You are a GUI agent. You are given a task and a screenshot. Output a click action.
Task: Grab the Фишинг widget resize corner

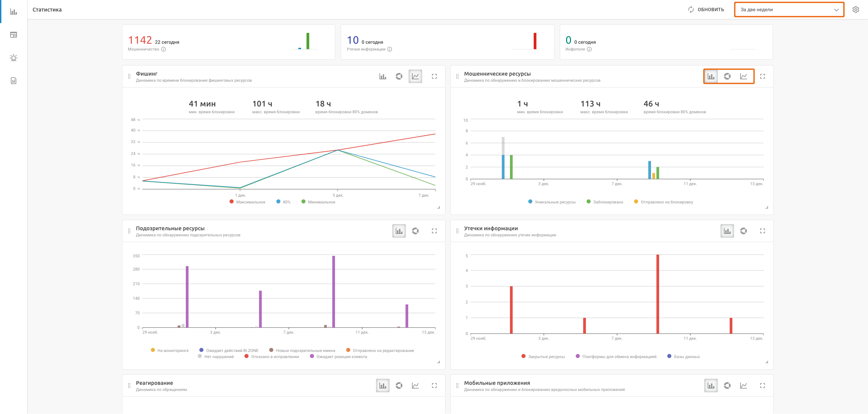pyautogui.click(x=439, y=207)
